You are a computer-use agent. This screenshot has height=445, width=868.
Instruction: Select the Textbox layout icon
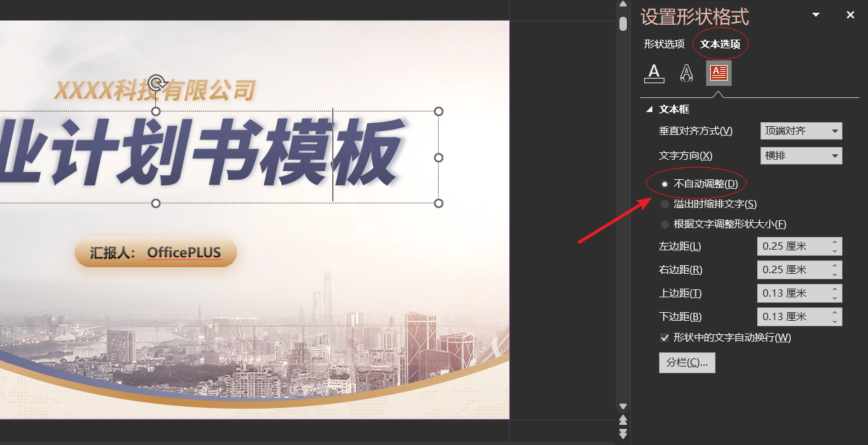[x=719, y=73]
